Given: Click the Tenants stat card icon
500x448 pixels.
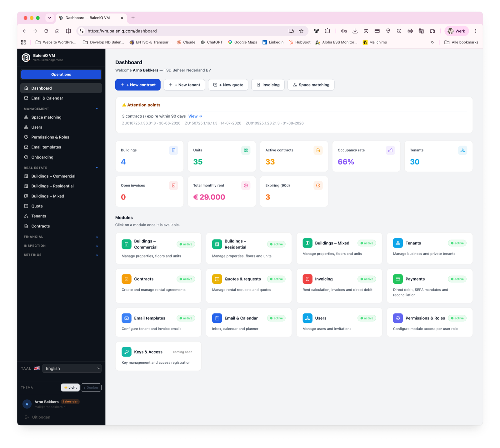Looking at the screenshot, I should 462,150.
